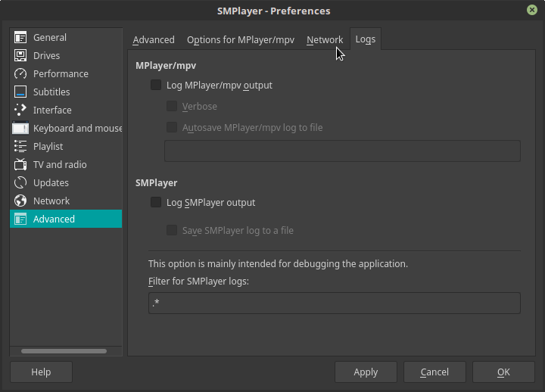Switch to the Network tab at top
545x392 pixels.
[x=325, y=40]
